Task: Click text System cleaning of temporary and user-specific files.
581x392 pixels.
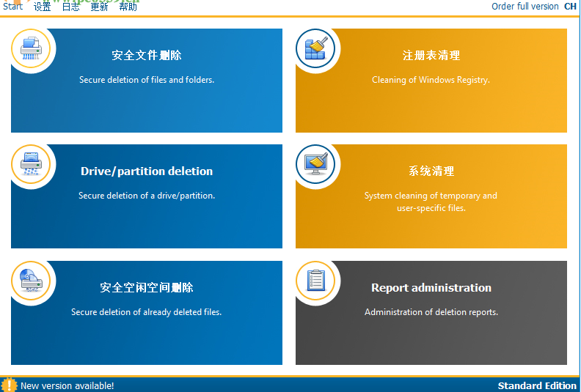Action: tap(431, 201)
